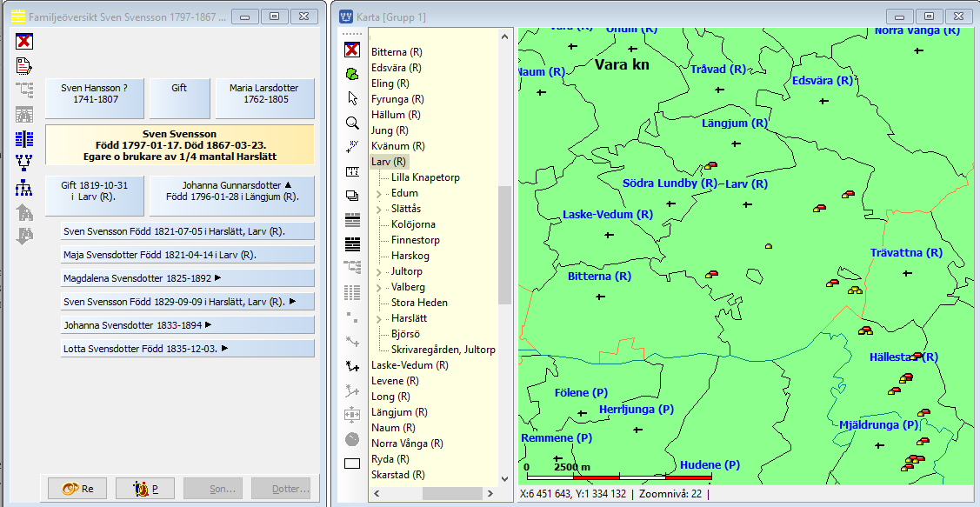Click the Herrljunga (P) map label
This screenshot has width=980, height=507.
click(x=637, y=410)
